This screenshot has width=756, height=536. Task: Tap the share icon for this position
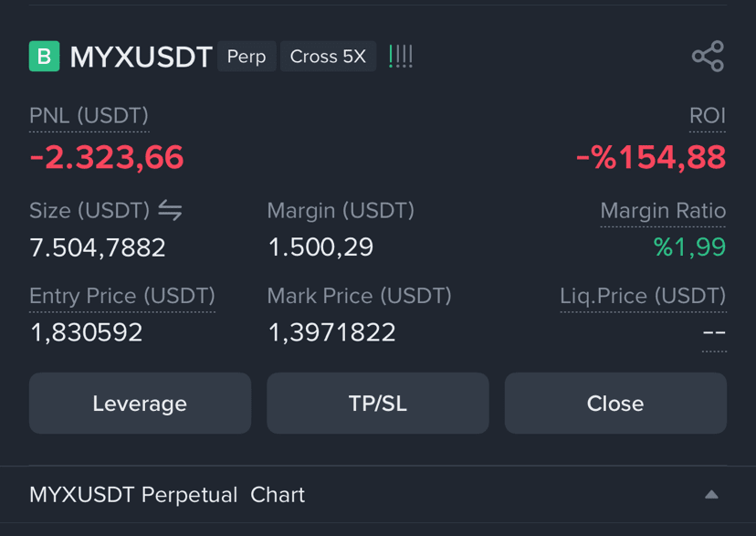[708, 57]
